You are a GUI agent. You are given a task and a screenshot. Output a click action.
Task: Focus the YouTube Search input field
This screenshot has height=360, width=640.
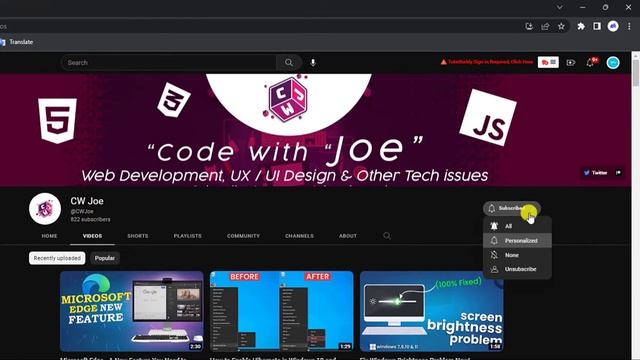tap(168, 62)
